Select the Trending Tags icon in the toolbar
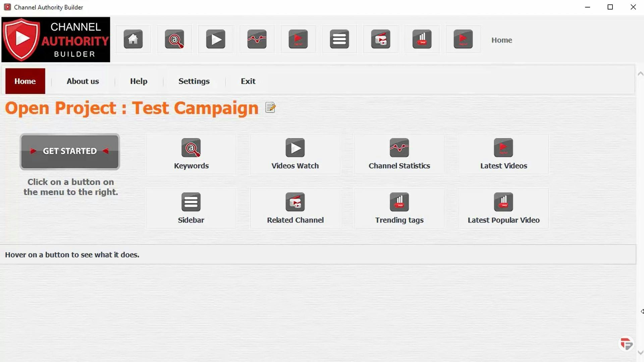The width and height of the screenshot is (644, 362). pyautogui.click(x=422, y=39)
